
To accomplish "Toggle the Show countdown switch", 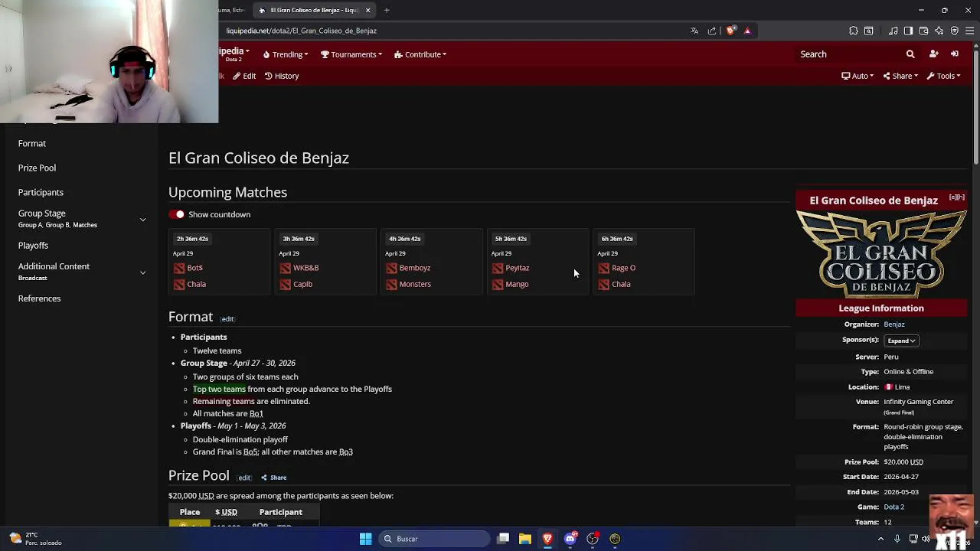I will (x=178, y=214).
